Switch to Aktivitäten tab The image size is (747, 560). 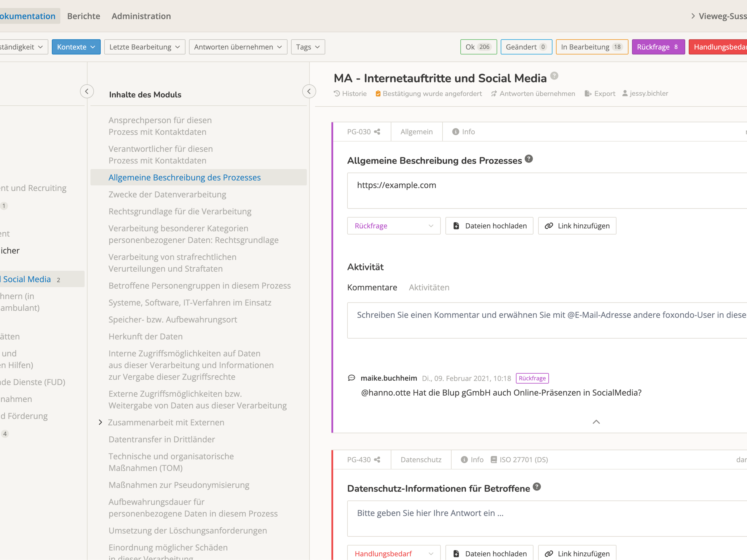[429, 287]
